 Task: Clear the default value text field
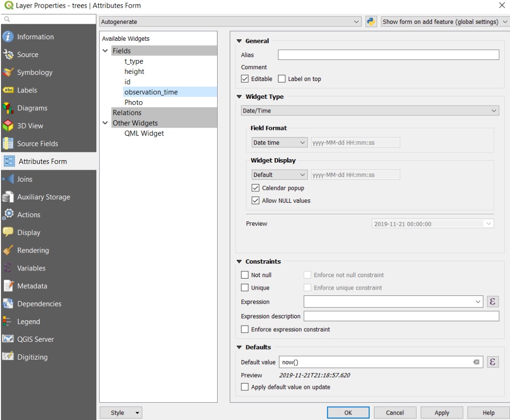[x=476, y=362]
